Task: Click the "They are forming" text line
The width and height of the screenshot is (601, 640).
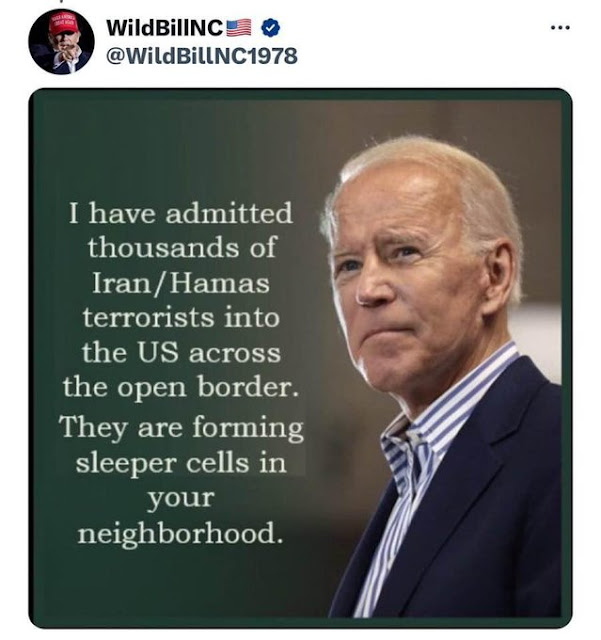Action: tap(181, 428)
